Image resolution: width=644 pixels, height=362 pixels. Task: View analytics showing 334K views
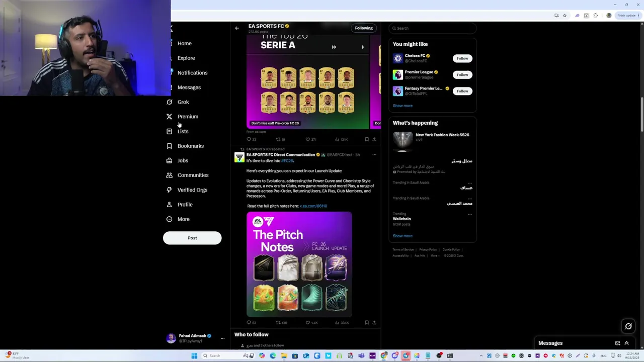342,322
